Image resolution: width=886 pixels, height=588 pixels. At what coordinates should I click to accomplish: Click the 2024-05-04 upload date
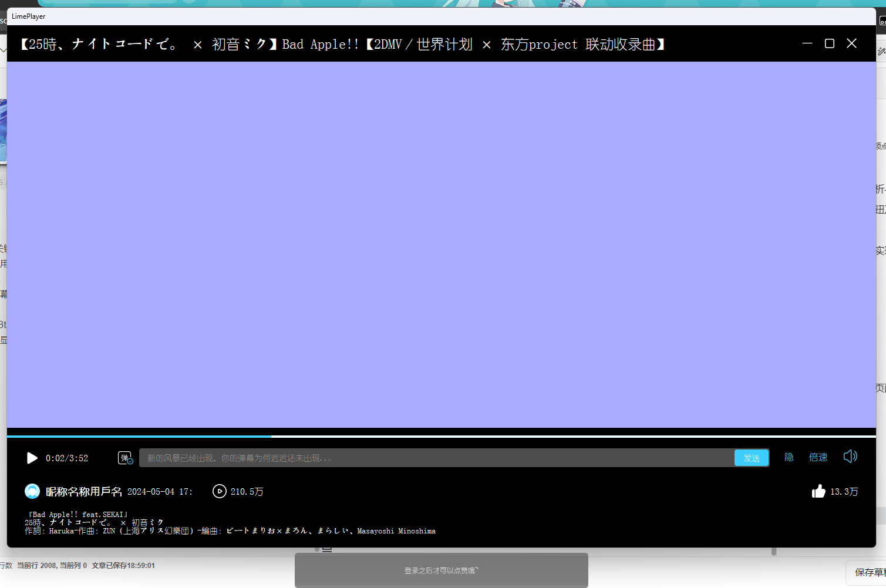[x=160, y=492]
